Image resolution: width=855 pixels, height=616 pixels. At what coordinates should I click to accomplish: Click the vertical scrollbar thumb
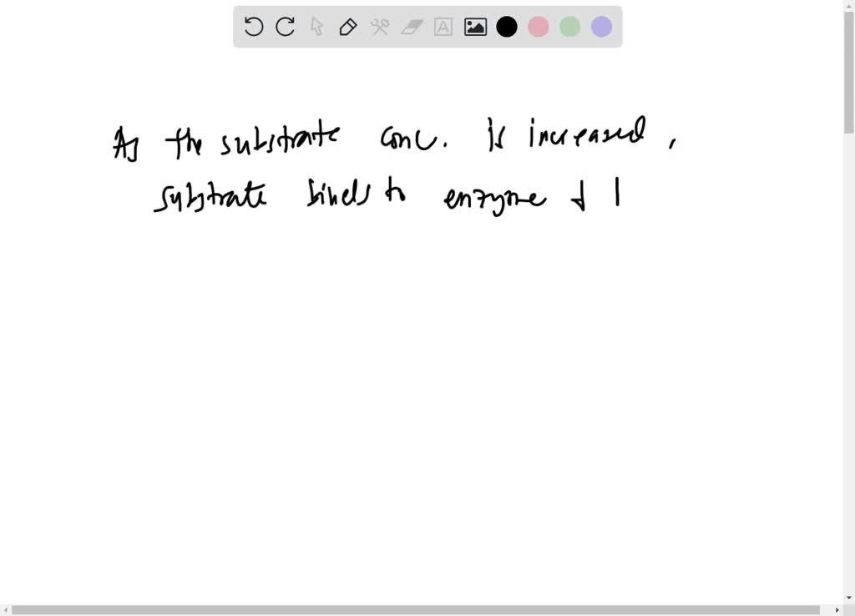pyautogui.click(x=849, y=72)
